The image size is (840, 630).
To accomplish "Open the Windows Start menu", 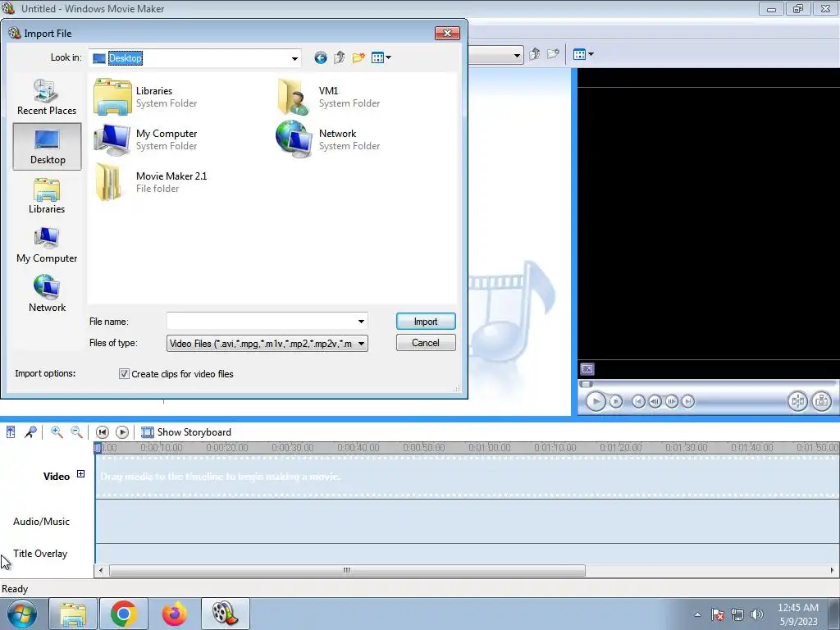I will coord(21,614).
